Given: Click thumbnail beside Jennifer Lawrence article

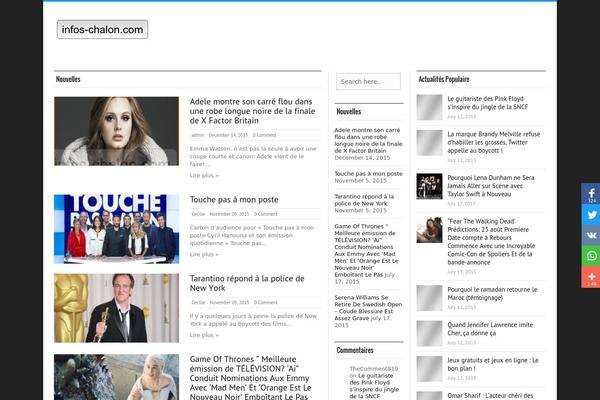Looking at the screenshot, I should (429, 333).
